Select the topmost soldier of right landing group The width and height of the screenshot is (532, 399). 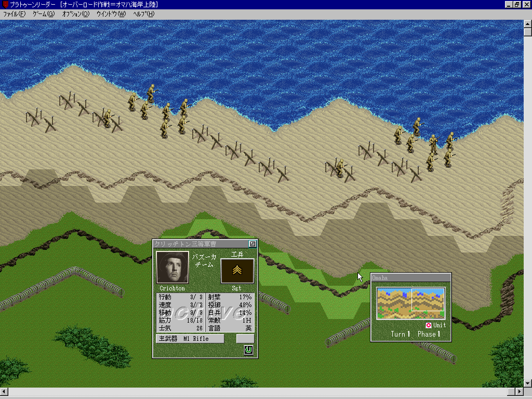(x=417, y=127)
